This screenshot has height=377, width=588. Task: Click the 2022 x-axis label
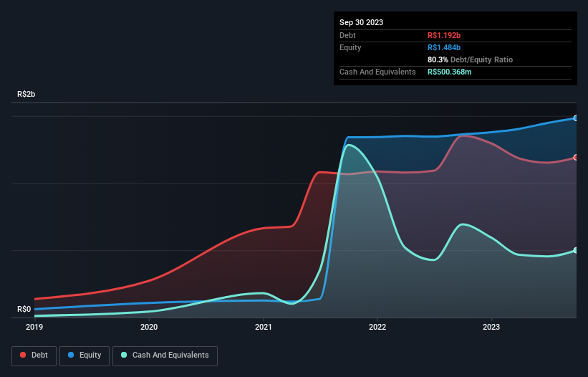point(377,327)
